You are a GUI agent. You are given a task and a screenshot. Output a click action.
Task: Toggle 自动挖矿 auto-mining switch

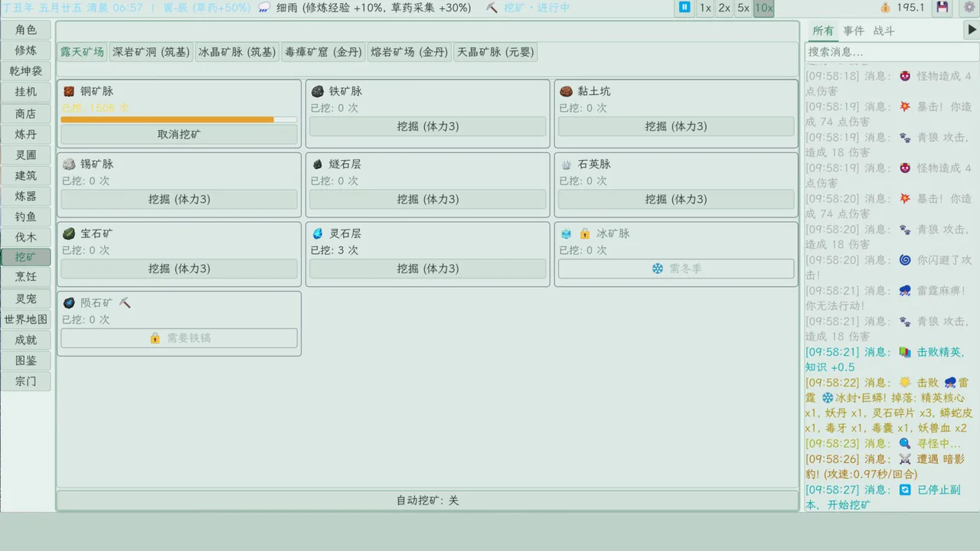pos(427,500)
